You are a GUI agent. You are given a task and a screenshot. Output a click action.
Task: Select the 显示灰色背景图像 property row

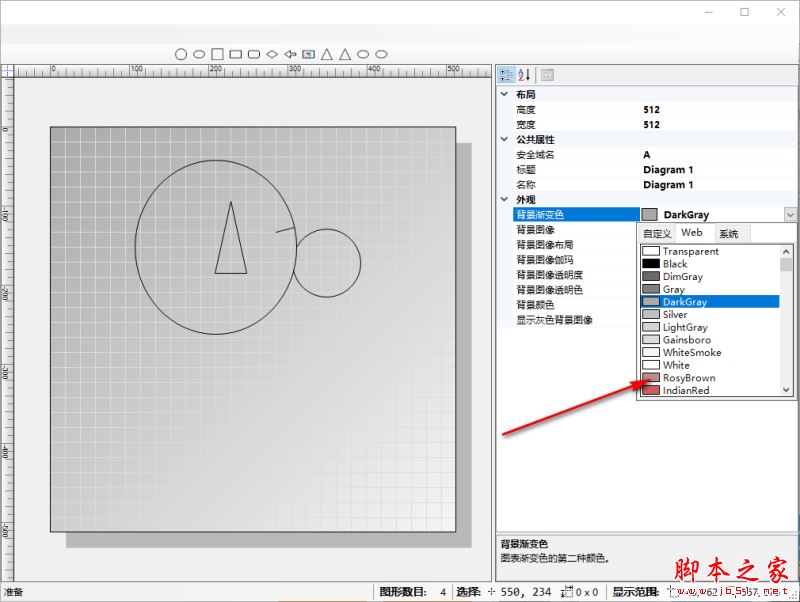click(577, 320)
